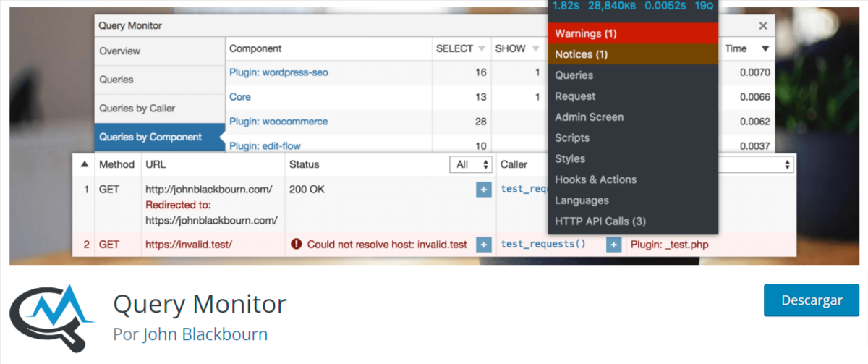
Task: Expand the plus button next to 200 OK status
Action: pos(483,190)
